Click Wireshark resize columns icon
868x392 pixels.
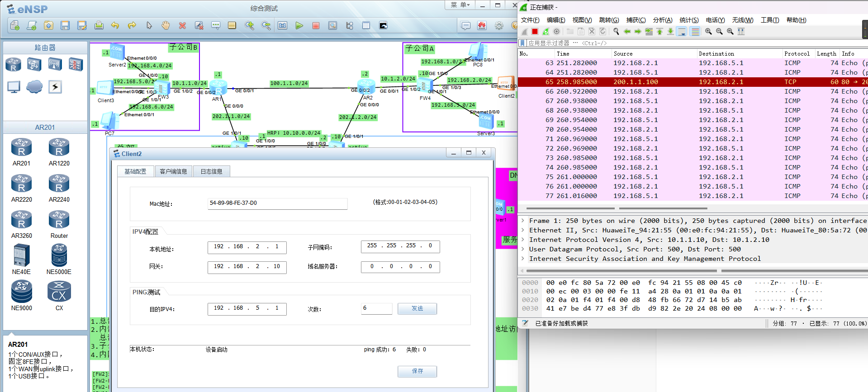click(741, 32)
